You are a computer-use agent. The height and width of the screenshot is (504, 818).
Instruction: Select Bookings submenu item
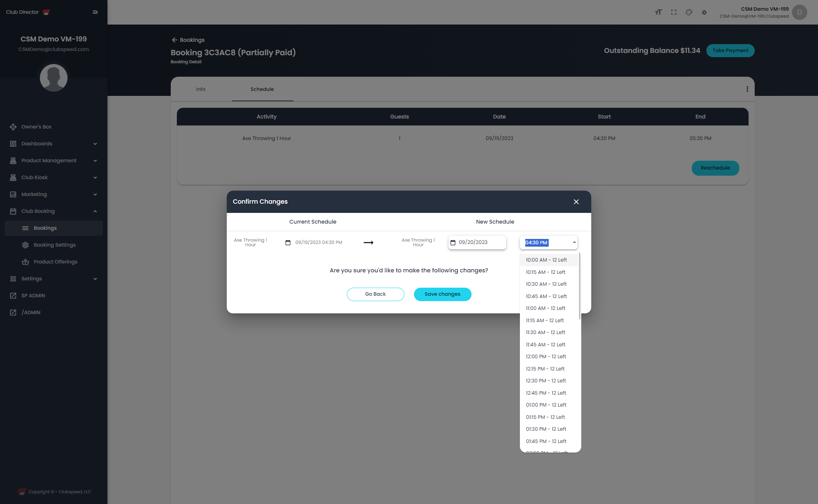(x=54, y=228)
